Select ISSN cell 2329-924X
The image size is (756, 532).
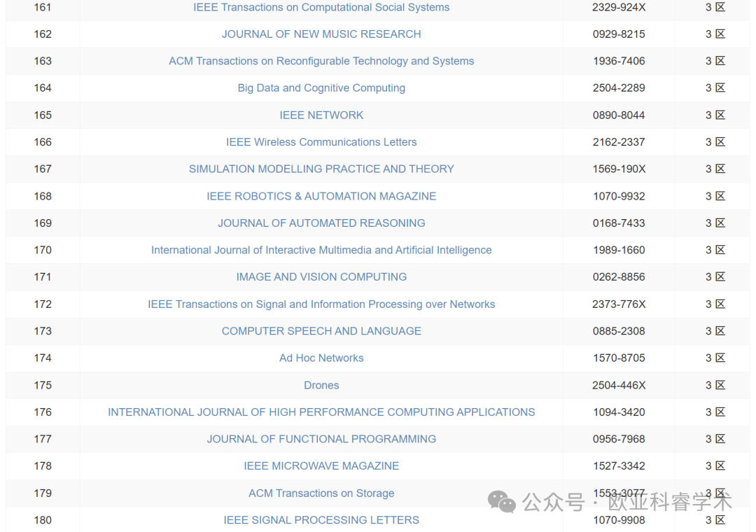pyautogui.click(x=619, y=7)
